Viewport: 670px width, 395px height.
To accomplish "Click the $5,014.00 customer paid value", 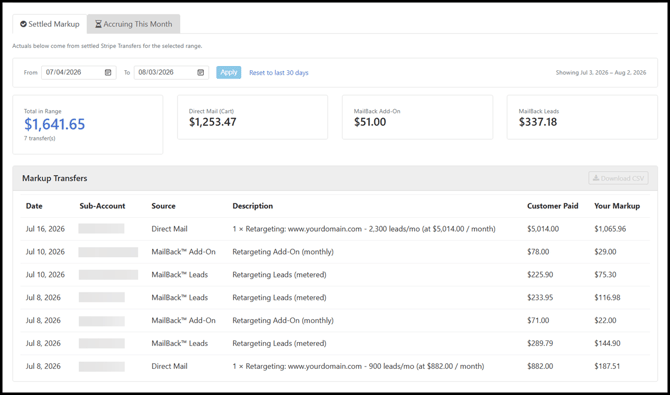I will click(x=543, y=229).
